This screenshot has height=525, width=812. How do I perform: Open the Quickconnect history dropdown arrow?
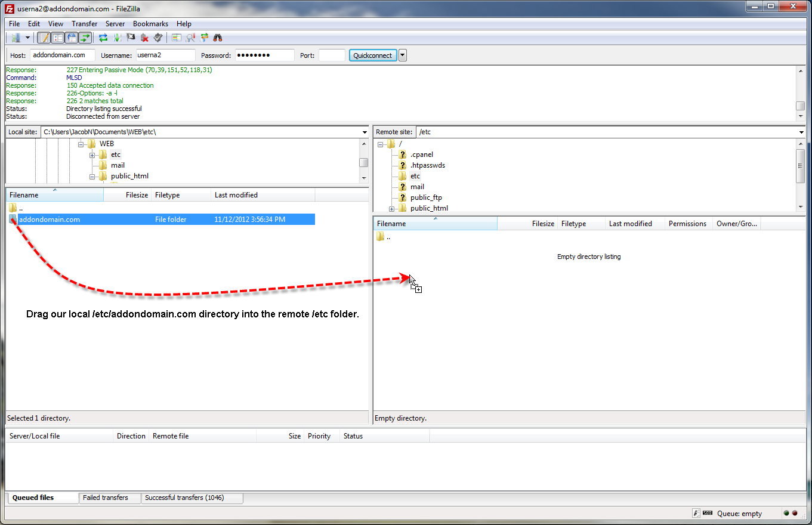tap(403, 55)
